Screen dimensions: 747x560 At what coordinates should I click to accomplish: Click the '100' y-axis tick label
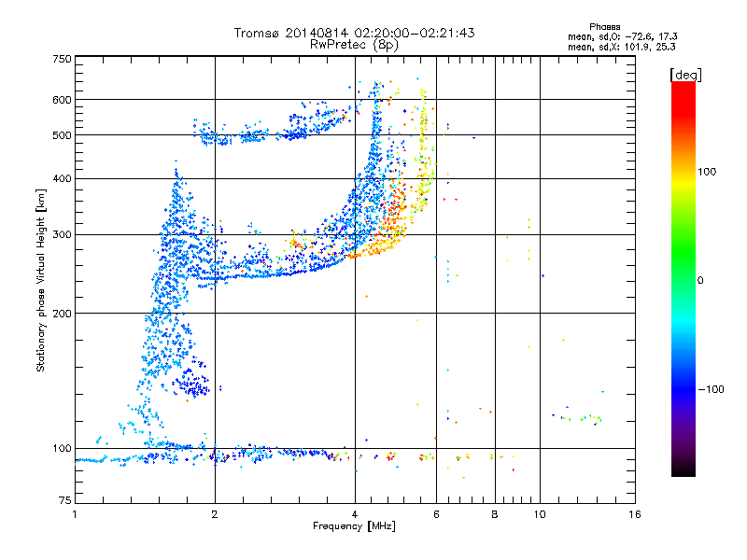coord(62,449)
